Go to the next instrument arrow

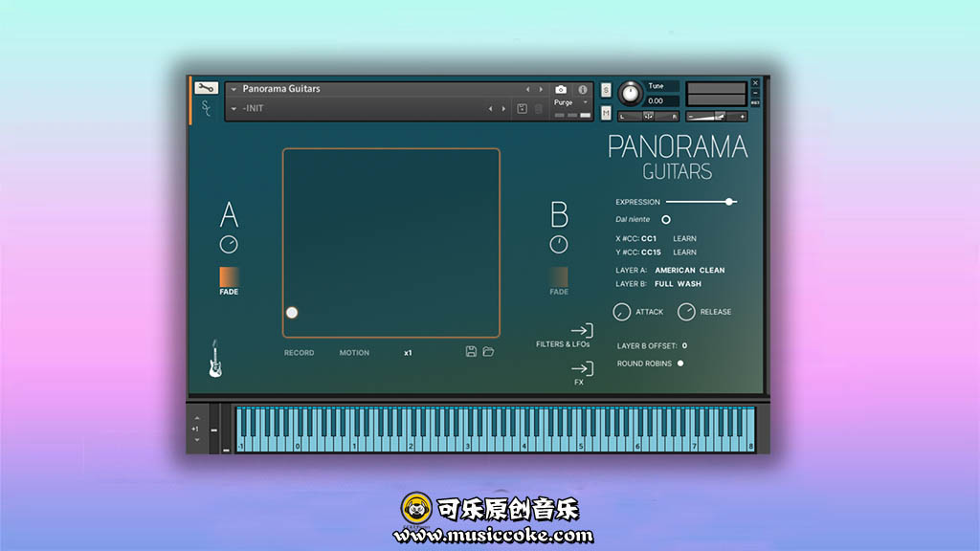tap(542, 89)
